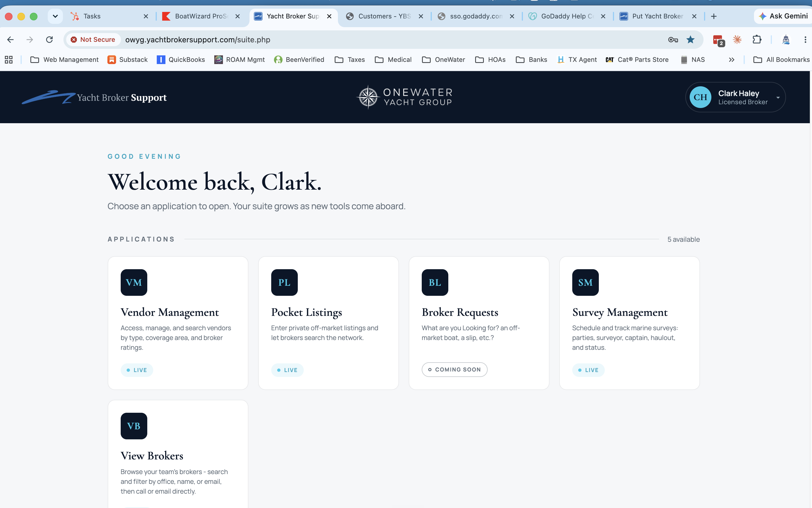Open the OneWater bookmark folder
The image size is (812, 508).
click(443, 59)
